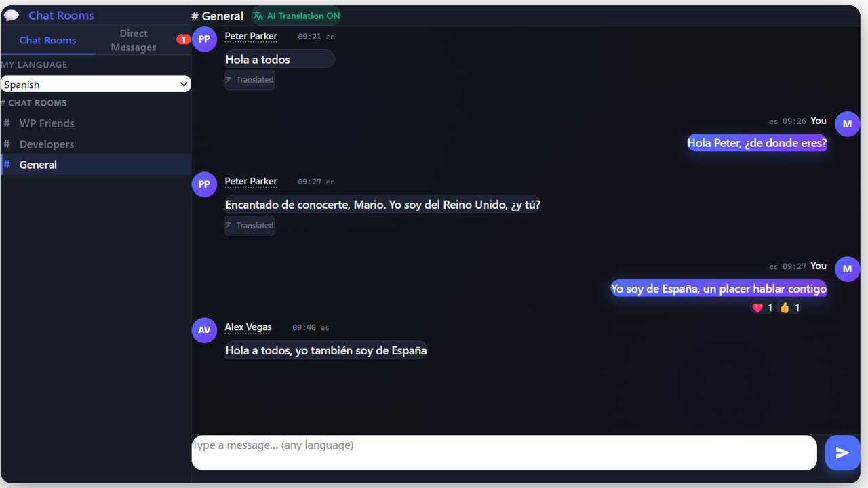868x488 pixels.
Task: Click Peter Parker's PP avatar at 09:21
Action: 204,39
